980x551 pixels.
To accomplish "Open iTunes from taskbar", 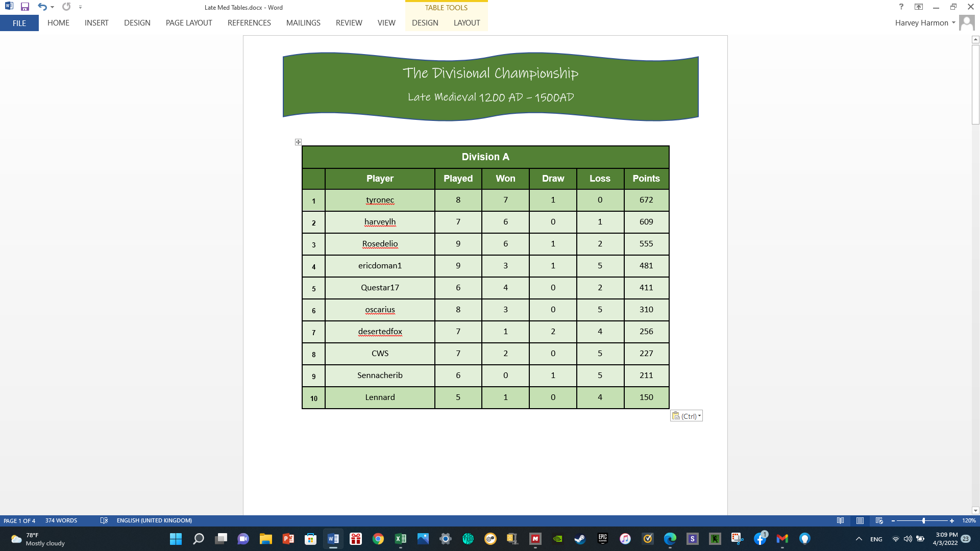I will [625, 539].
